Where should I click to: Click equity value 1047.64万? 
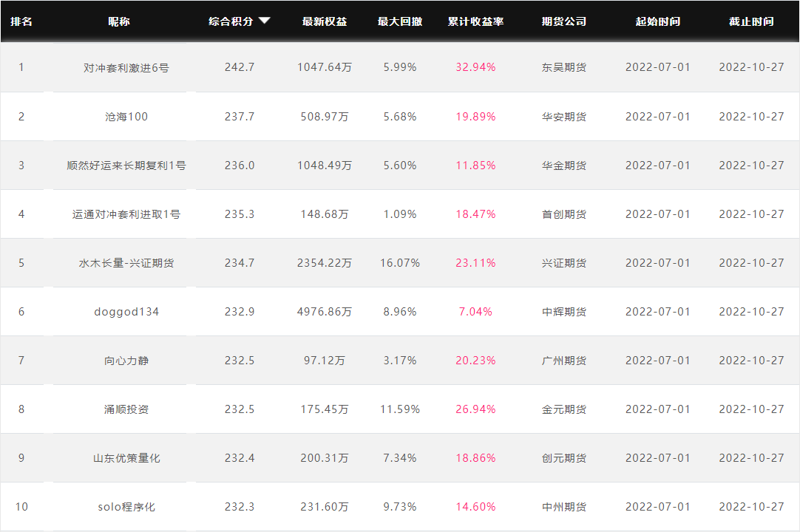[325, 67]
